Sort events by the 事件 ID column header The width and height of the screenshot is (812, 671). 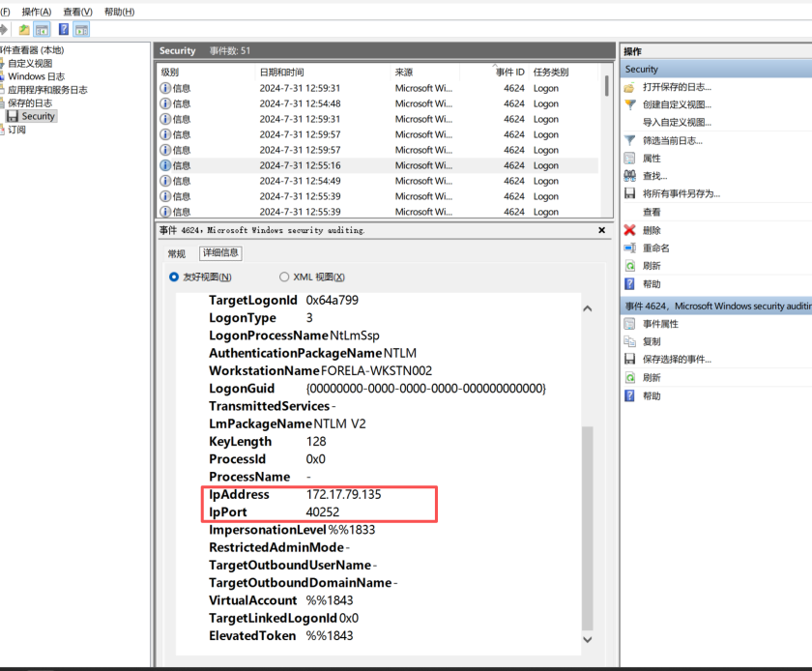tap(509, 72)
